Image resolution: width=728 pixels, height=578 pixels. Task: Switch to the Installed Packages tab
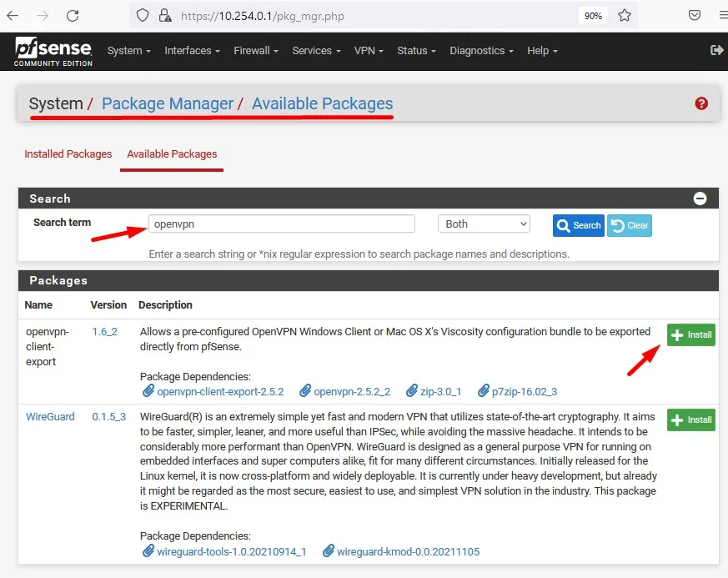click(68, 154)
